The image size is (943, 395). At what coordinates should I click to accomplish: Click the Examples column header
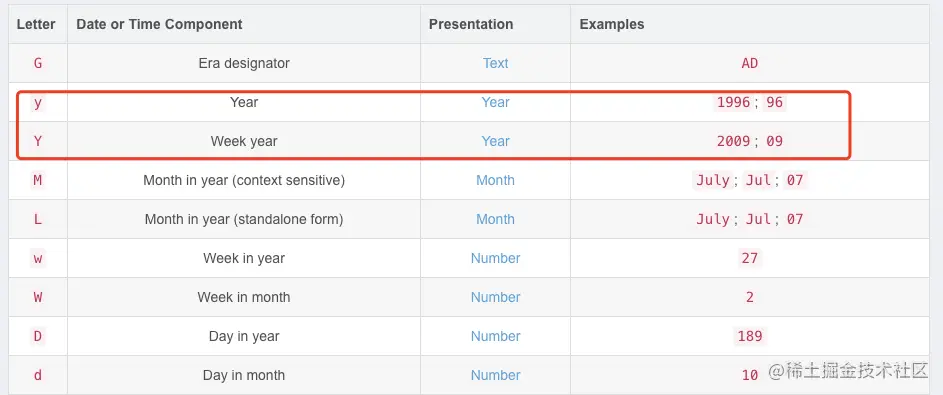pyautogui.click(x=612, y=24)
